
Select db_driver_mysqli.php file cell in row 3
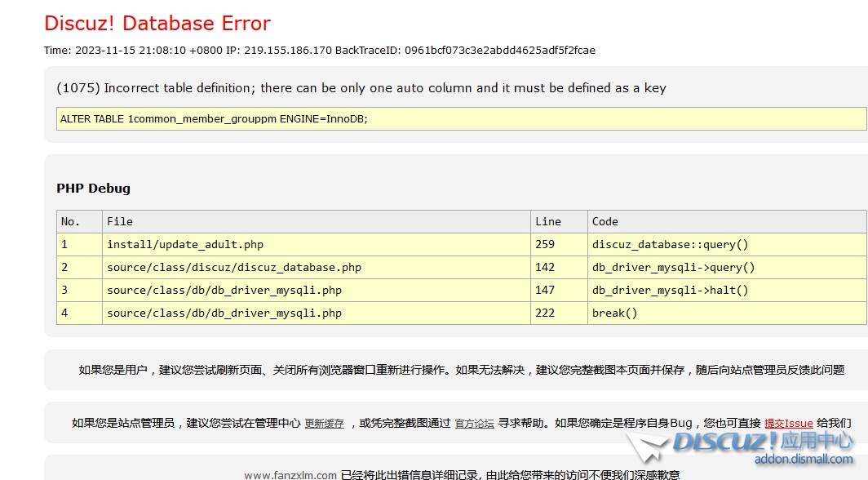point(316,290)
